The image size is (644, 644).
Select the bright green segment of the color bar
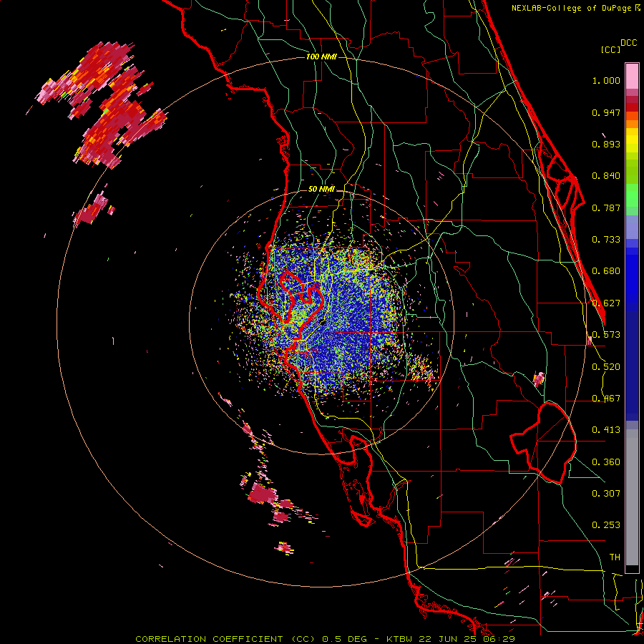(x=632, y=195)
